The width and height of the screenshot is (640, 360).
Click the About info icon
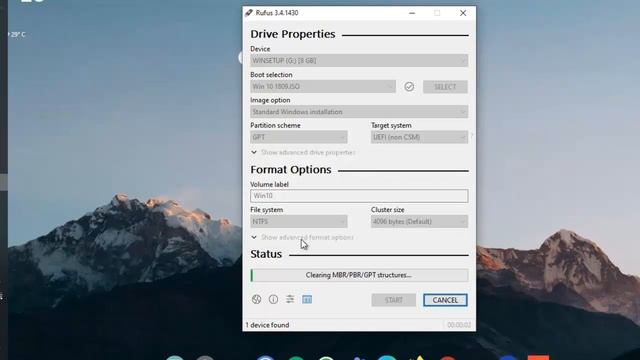(273, 300)
